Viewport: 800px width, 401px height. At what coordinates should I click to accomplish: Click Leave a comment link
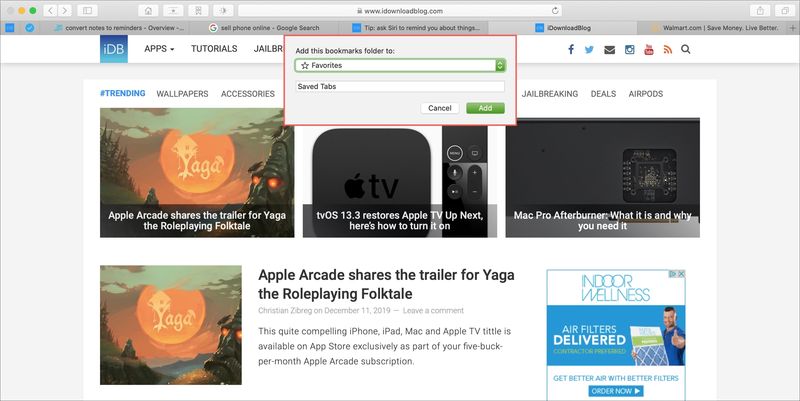tap(433, 310)
